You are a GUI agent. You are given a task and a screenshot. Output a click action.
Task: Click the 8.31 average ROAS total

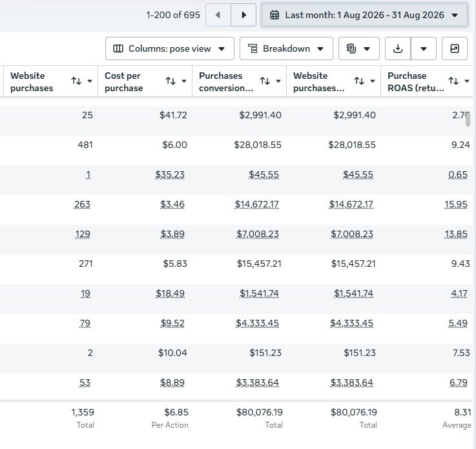coord(462,412)
